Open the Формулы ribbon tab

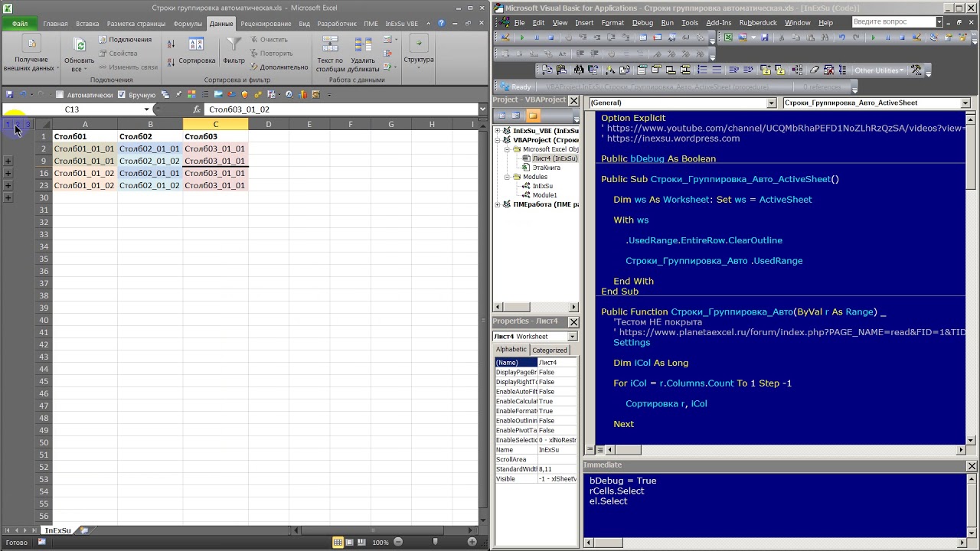pos(188,24)
